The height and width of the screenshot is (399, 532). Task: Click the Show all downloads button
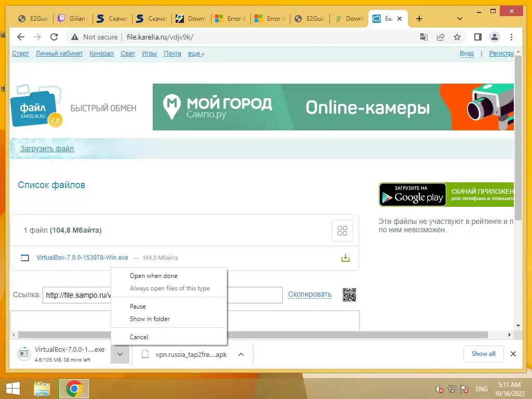[484, 354]
